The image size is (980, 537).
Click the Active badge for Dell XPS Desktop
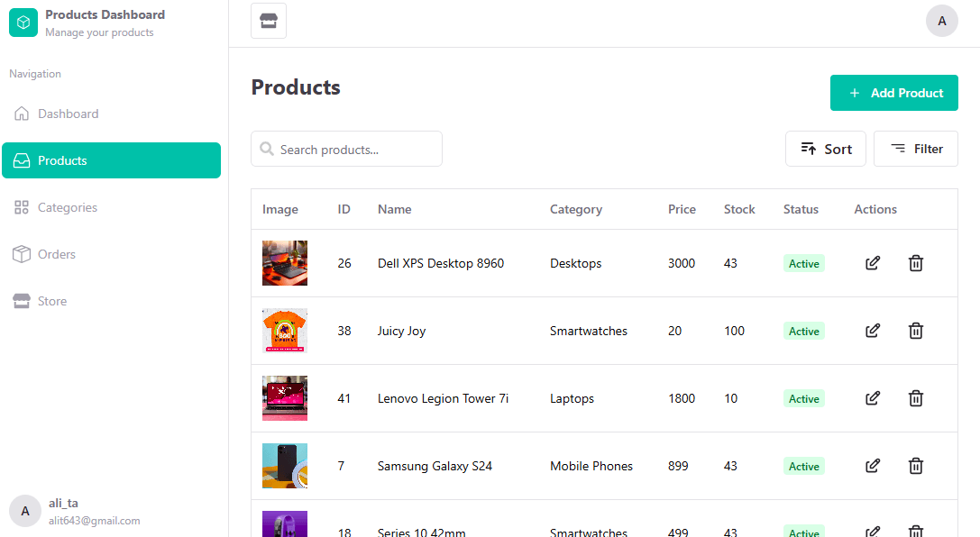(804, 263)
